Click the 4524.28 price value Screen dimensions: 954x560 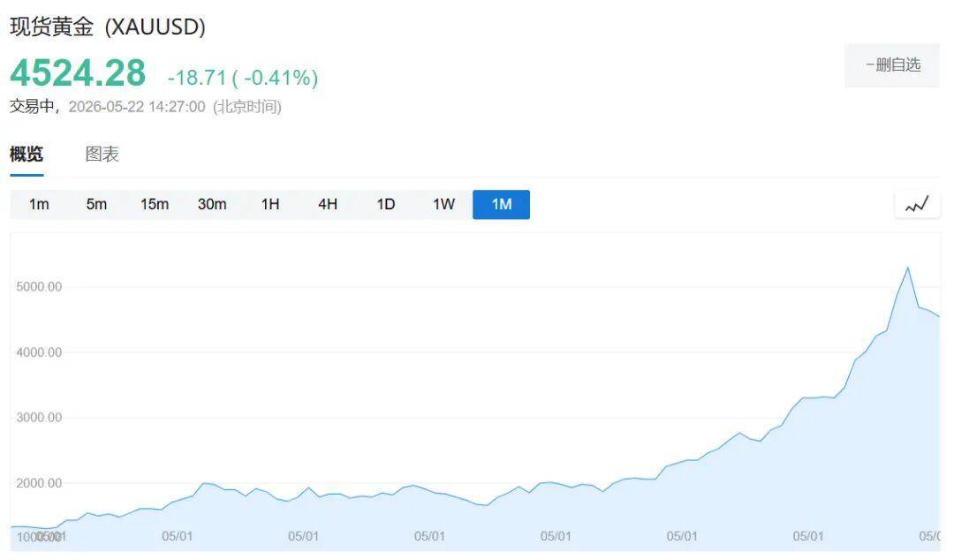[x=78, y=73]
